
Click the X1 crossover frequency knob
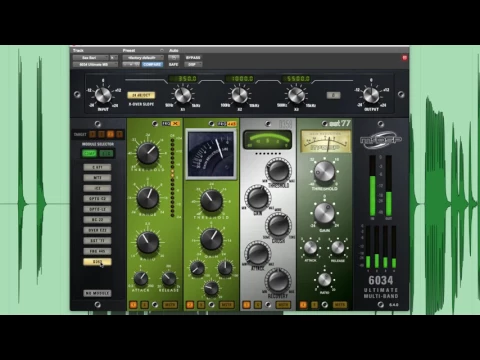[183, 95]
